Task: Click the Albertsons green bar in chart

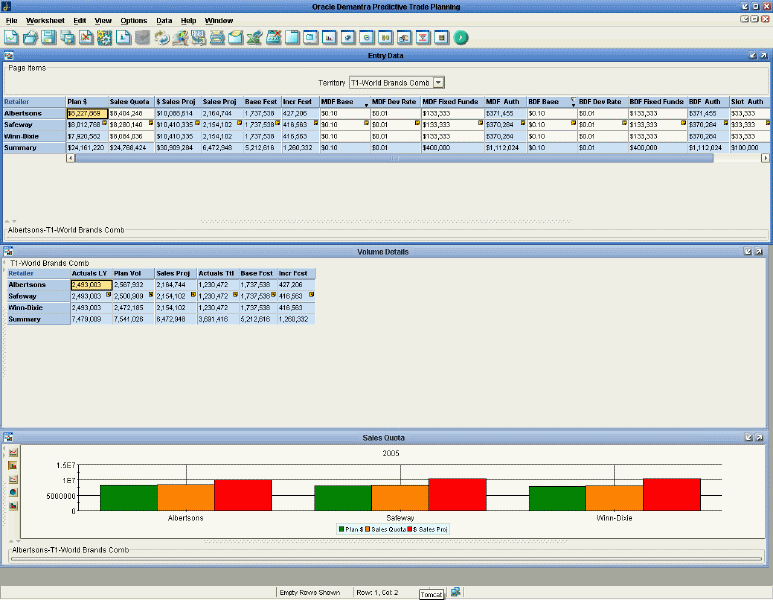Action: [x=129, y=498]
